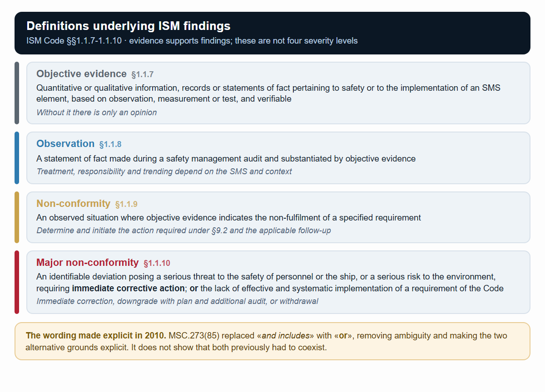This screenshot has width=545, height=392.
Task: Select the 'Objective evidence' card title
Action: (x=82, y=74)
